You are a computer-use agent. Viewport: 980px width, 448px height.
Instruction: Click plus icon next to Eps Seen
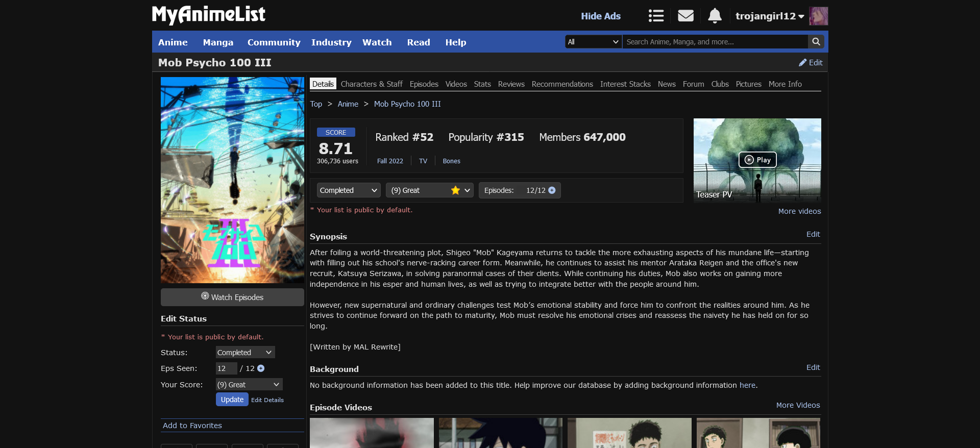(x=261, y=368)
